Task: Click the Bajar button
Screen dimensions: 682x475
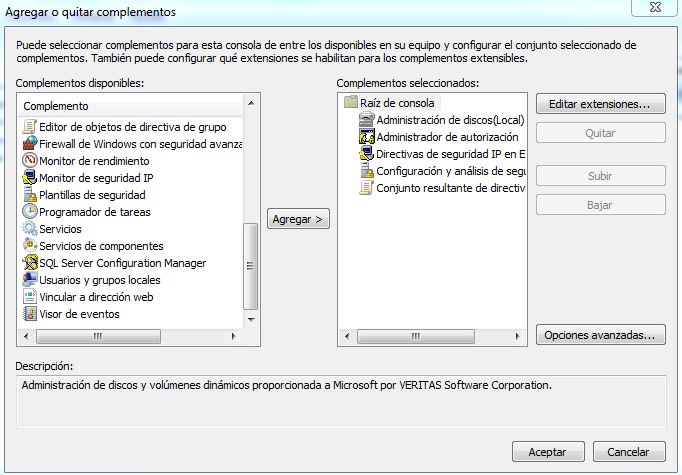Action: 601,204
